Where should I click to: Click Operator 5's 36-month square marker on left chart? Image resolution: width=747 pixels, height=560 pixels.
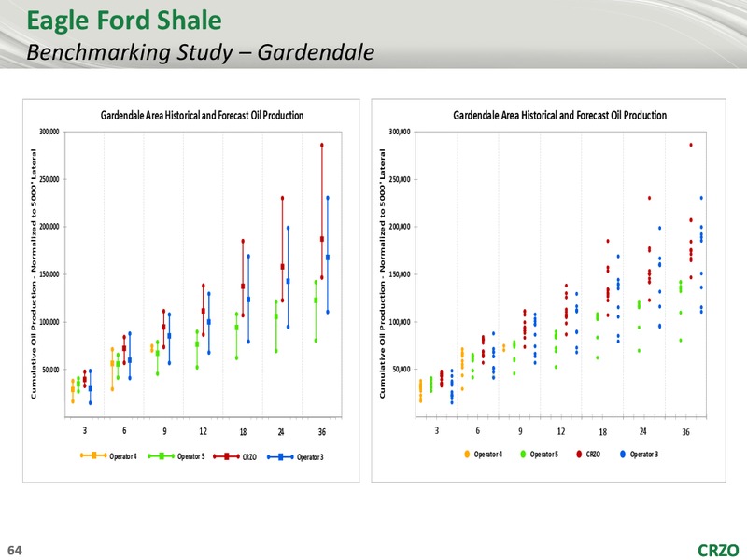click(316, 301)
